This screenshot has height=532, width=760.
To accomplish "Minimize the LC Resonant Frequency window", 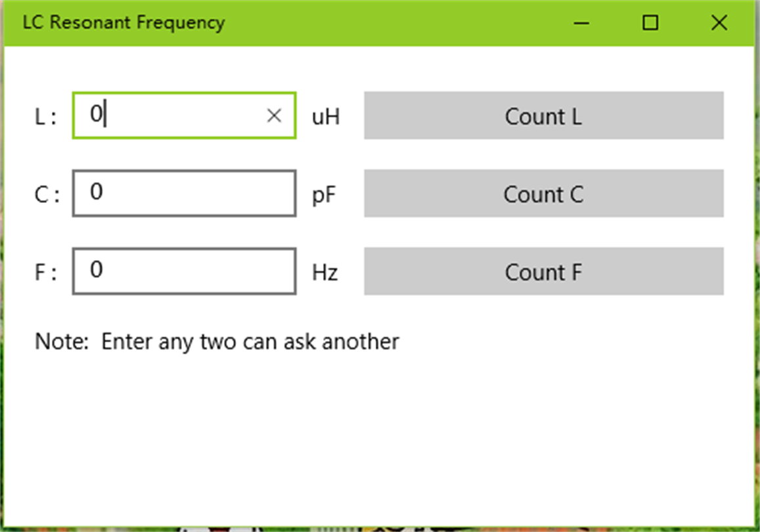I will coord(581,23).
